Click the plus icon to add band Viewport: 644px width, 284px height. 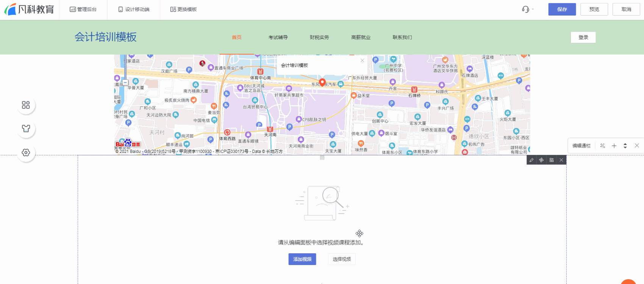point(614,146)
